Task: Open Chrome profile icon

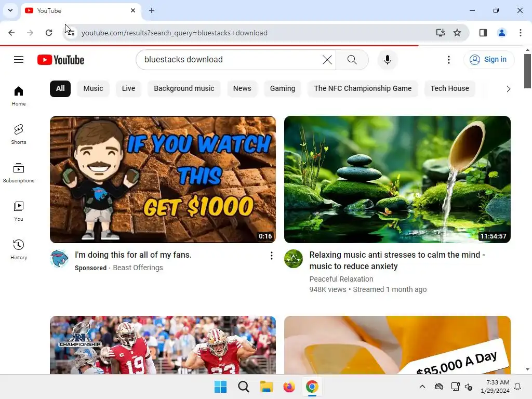Action: [501, 33]
